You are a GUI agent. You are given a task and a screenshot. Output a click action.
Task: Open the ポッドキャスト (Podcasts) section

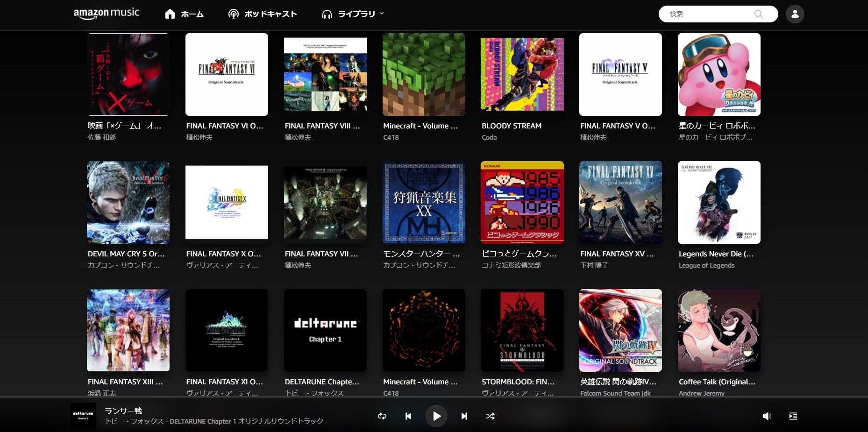coord(262,14)
